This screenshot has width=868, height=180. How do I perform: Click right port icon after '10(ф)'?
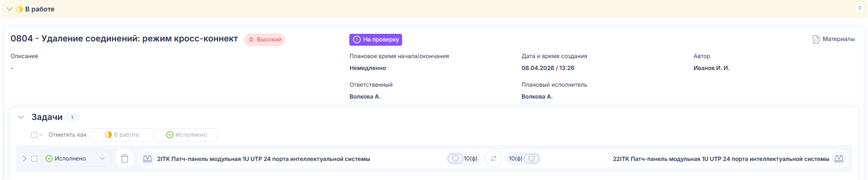click(x=532, y=159)
